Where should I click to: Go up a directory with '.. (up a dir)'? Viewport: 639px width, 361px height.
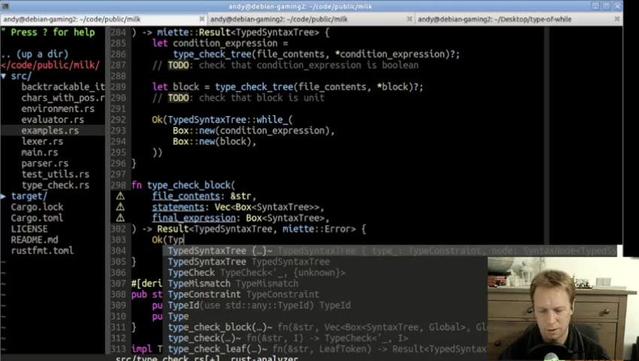point(35,54)
